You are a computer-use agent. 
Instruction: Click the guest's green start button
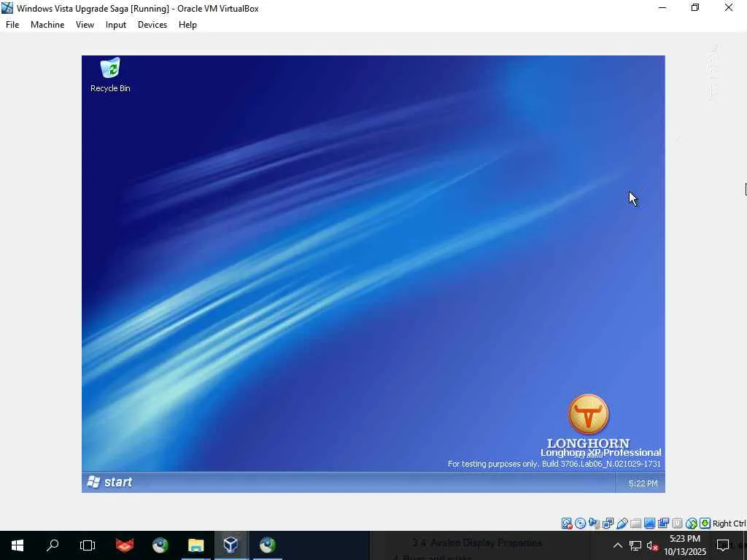click(x=110, y=482)
